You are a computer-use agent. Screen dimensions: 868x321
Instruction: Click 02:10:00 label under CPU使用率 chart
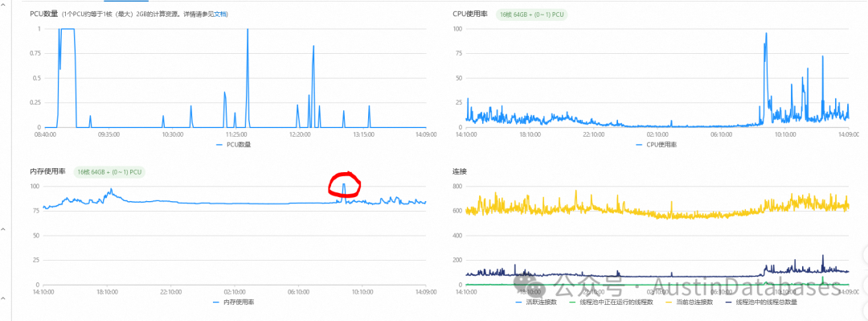click(x=657, y=134)
